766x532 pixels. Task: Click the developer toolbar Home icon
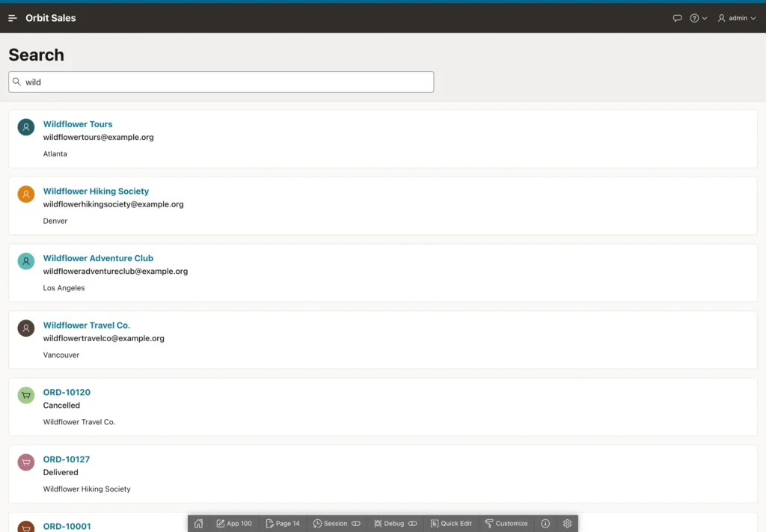[198, 523]
